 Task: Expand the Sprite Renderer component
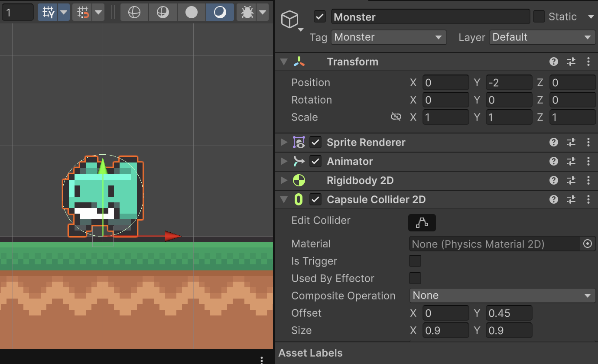[284, 142]
